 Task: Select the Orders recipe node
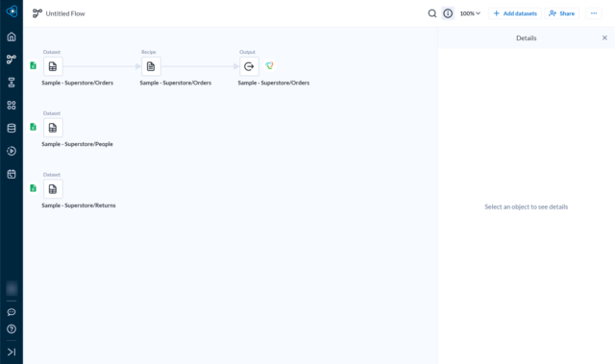[151, 66]
